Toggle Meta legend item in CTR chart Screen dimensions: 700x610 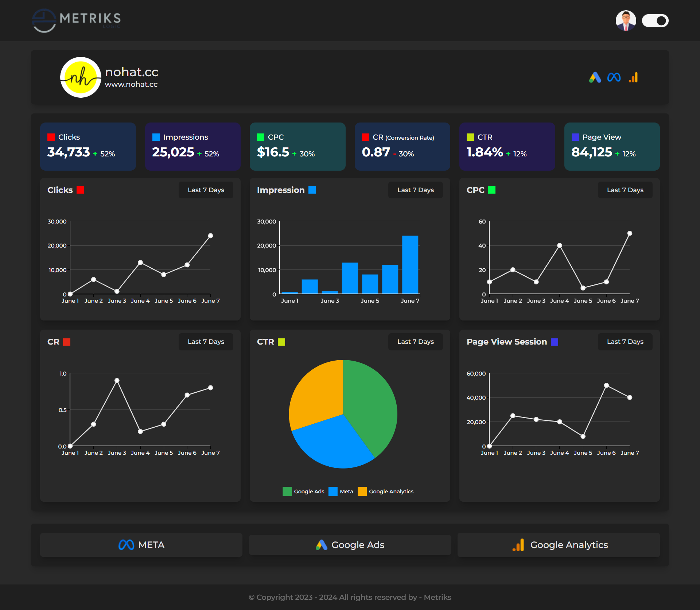tap(341, 492)
